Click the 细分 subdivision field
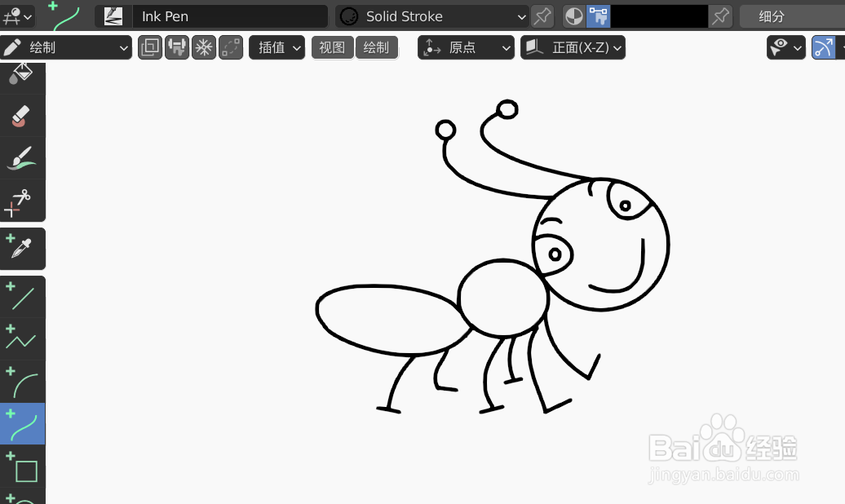 [792, 16]
